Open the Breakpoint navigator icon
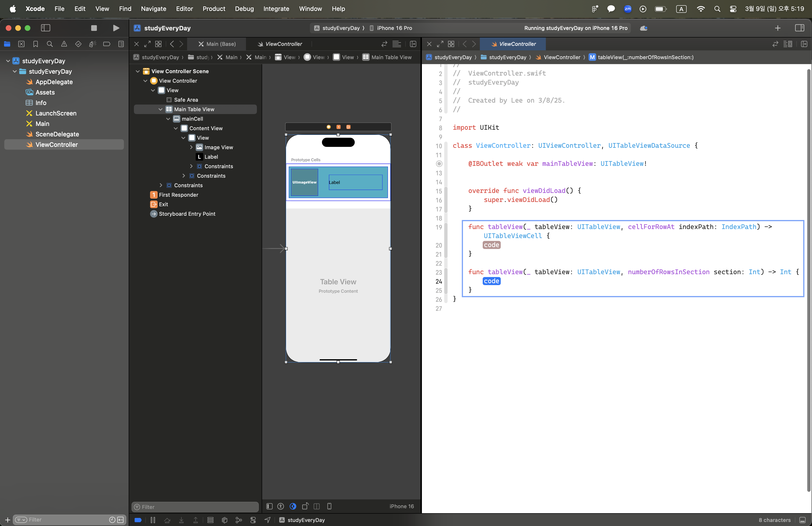 point(107,44)
